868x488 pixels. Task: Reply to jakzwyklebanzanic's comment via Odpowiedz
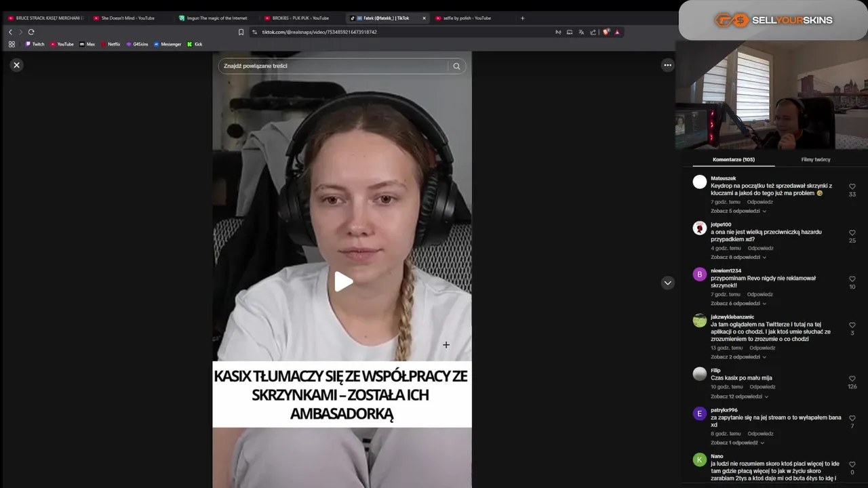click(x=762, y=348)
